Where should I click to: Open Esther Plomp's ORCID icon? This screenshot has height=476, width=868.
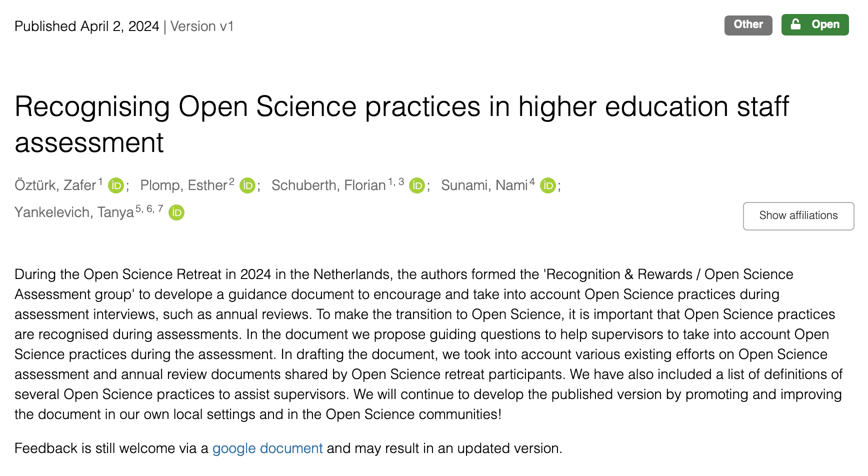[x=247, y=185]
